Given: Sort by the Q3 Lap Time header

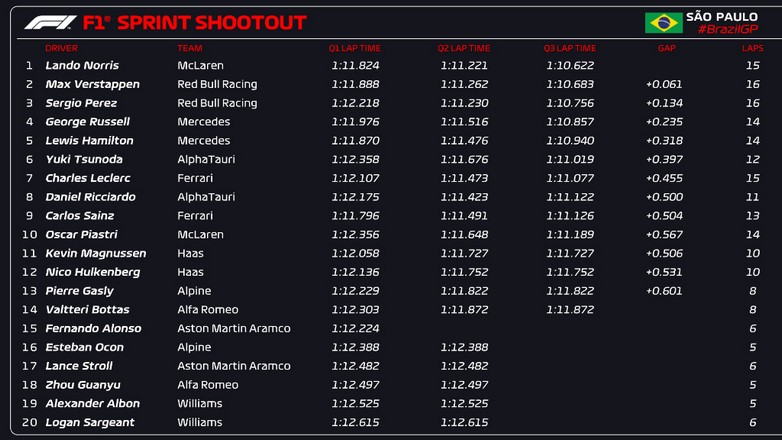Looking at the screenshot, I should point(569,48).
